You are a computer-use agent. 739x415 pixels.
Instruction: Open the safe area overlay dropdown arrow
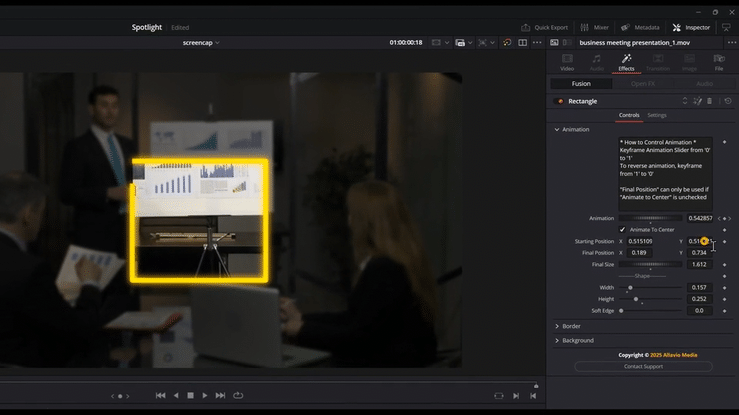pyautogui.click(x=447, y=43)
